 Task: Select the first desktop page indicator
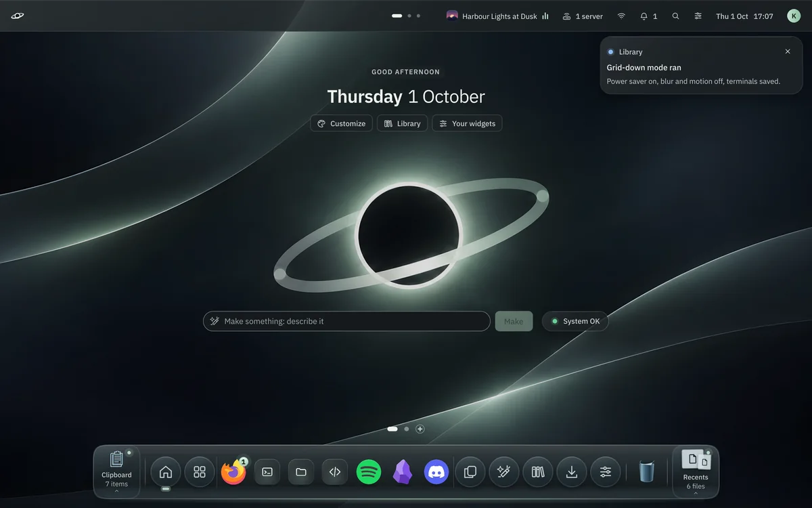[392, 429]
